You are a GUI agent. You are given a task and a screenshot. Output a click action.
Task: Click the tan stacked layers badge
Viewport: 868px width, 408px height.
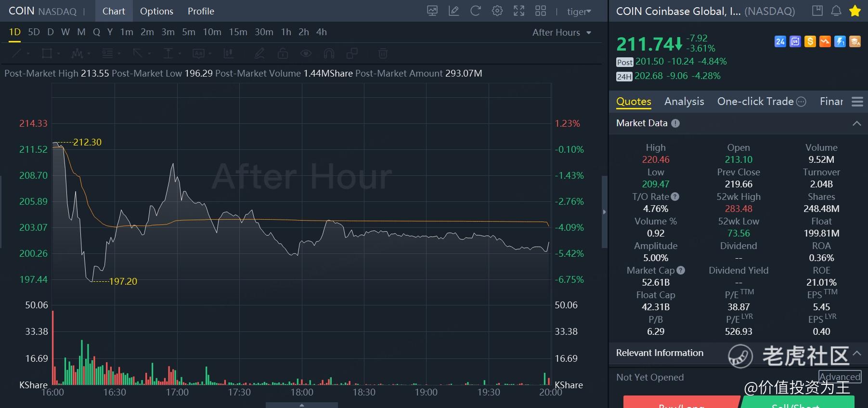click(x=855, y=41)
